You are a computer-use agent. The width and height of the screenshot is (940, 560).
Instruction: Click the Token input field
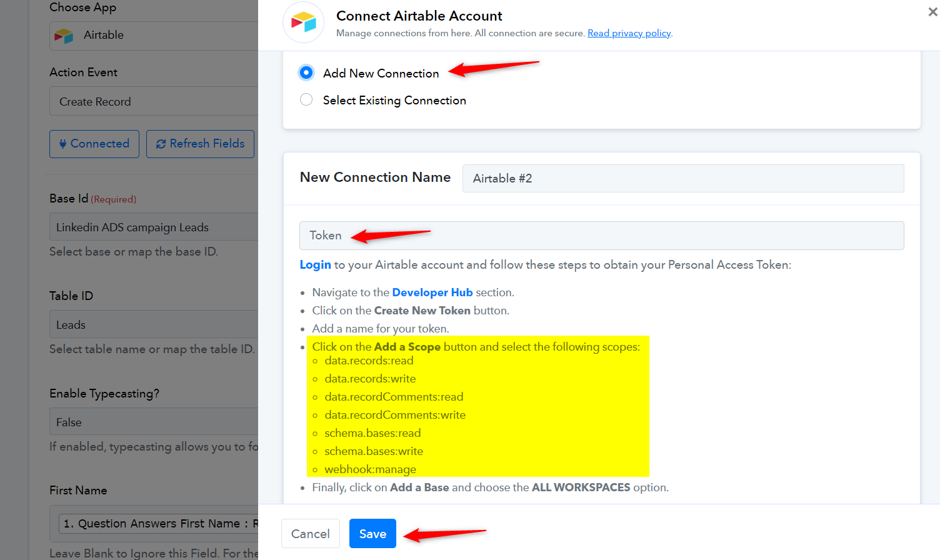pyautogui.click(x=601, y=236)
